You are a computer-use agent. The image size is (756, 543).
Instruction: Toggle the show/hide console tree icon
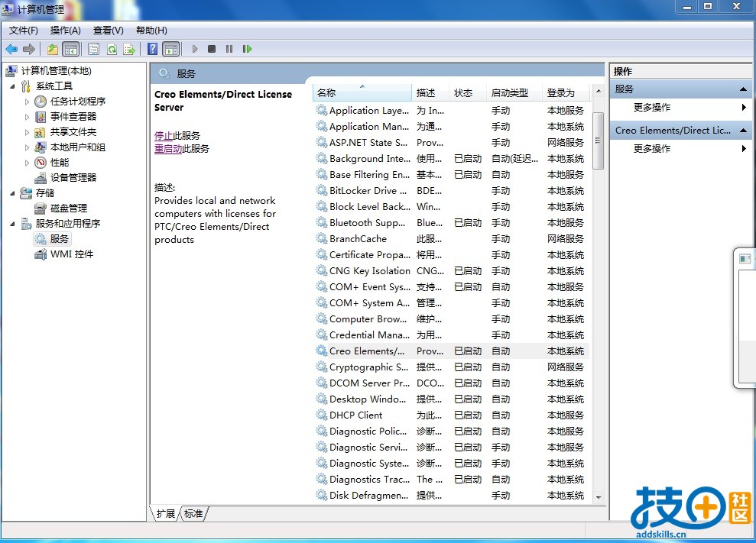(x=70, y=49)
